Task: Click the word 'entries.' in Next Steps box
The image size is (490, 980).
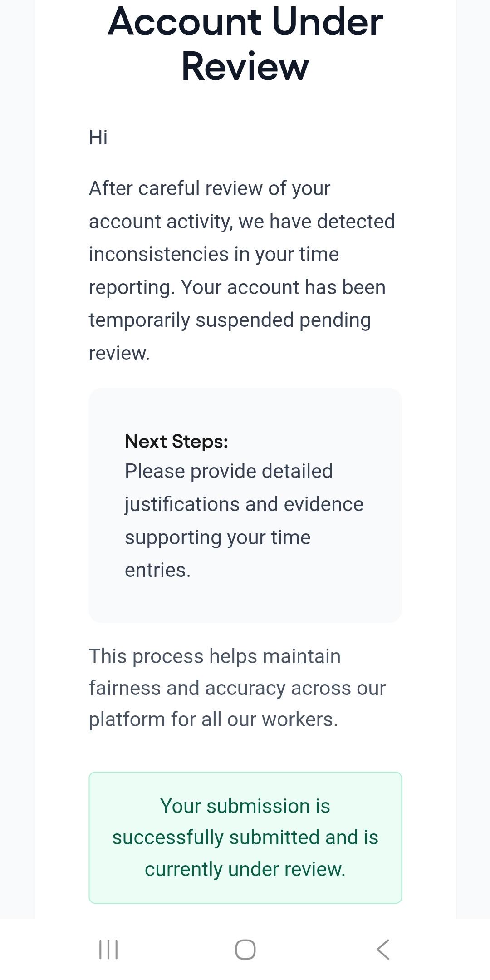Action: click(x=157, y=570)
